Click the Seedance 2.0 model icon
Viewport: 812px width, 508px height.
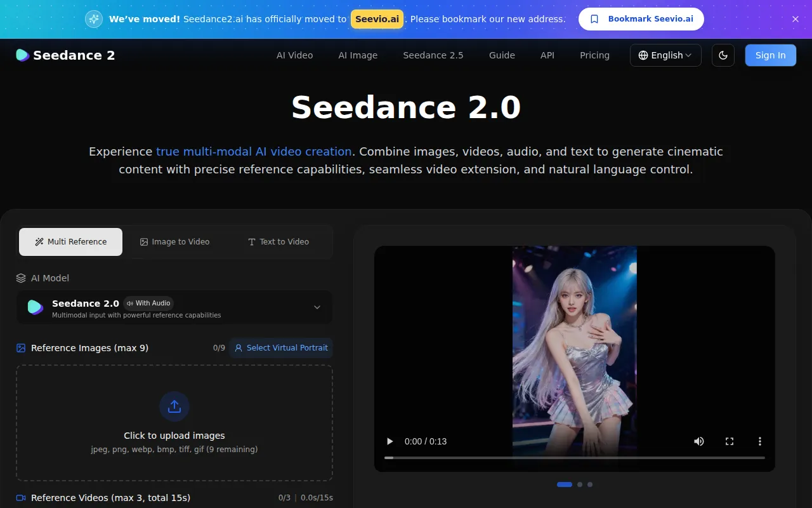tap(36, 307)
